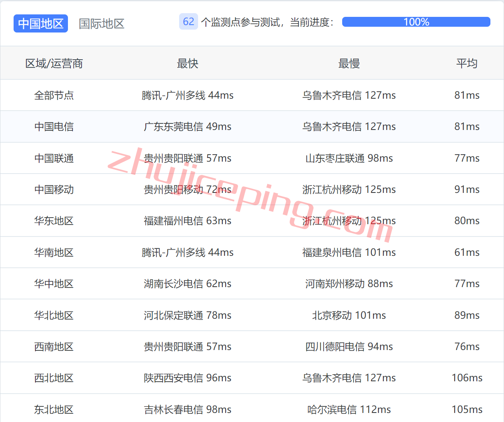Click 广东东莞电信 49ms cell
The height and width of the screenshot is (422, 504).
pos(188,127)
